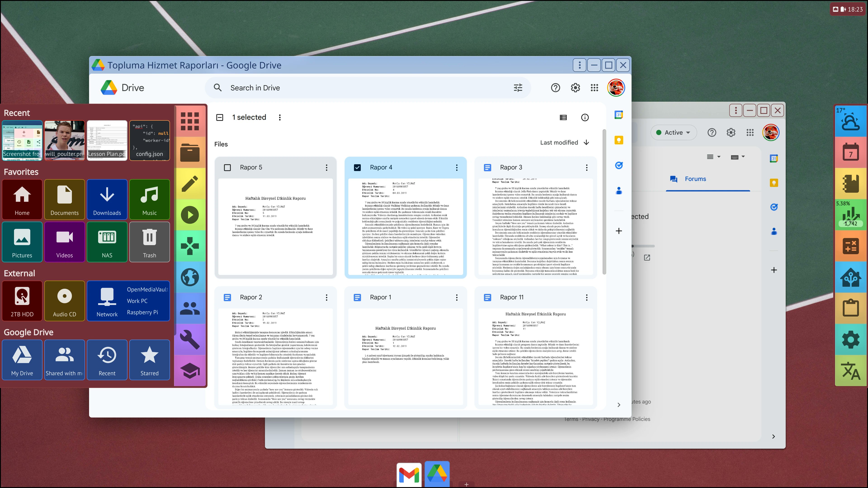Switch Drive files to list view

coord(563,117)
